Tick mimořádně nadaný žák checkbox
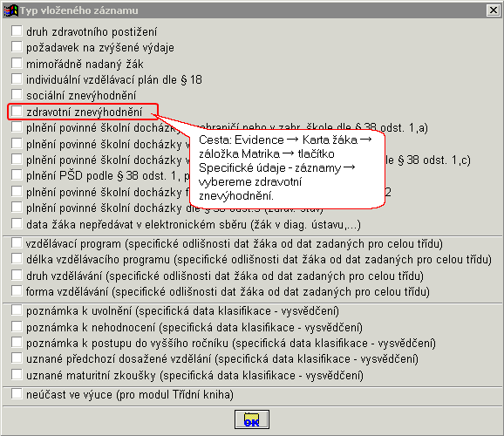This screenshot has height=436, width=504. 17,63
